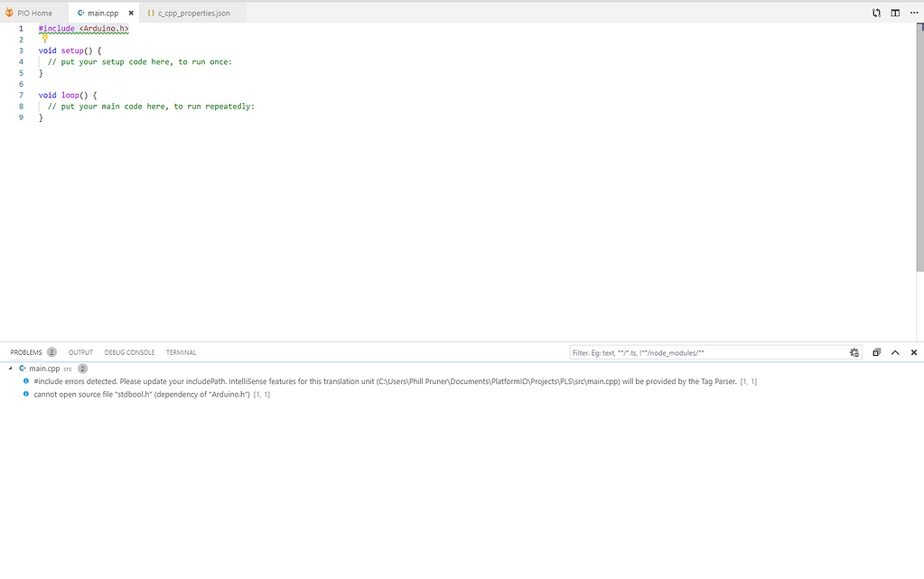
Task: Click the lightbulb quick-fix icon
Action: (x=44, y=39)
